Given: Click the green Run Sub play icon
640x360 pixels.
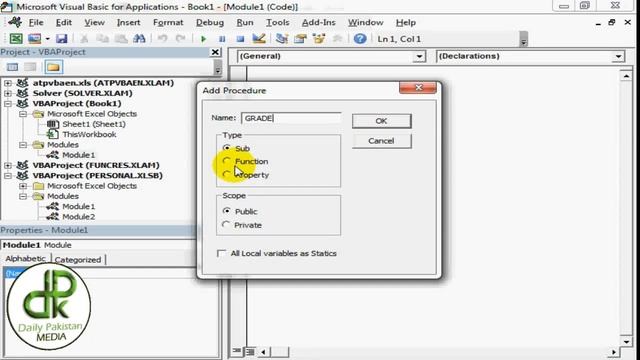Looking at the screenshot, I should 203,39.
